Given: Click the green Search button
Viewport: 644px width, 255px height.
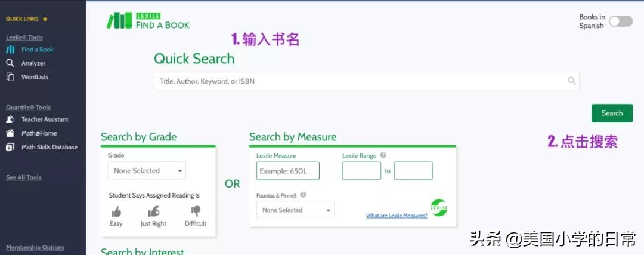Looking at the screenshot, I should [x=612, y=113].
